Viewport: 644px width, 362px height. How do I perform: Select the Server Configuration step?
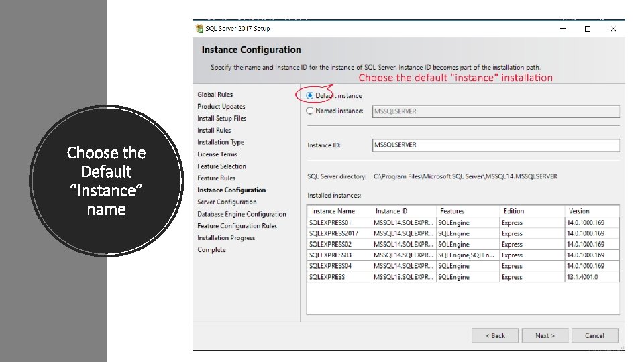coord(227,202)
